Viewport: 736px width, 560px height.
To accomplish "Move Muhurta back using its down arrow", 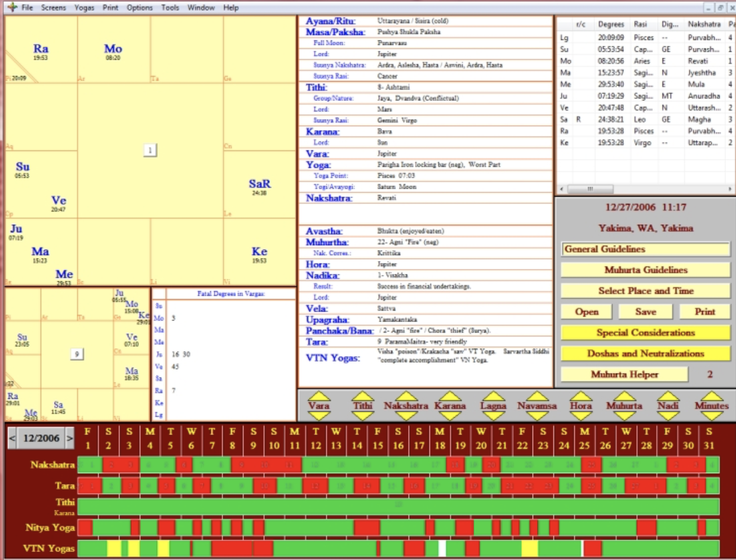I will click(x=624, y=416).
